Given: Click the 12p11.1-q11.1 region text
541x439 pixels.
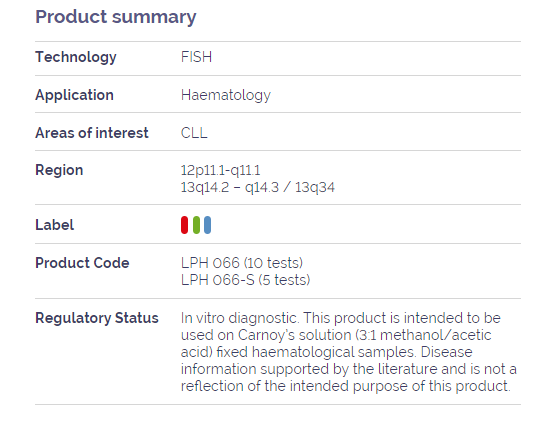Looking at the screenshot, I should click(221, 170).
